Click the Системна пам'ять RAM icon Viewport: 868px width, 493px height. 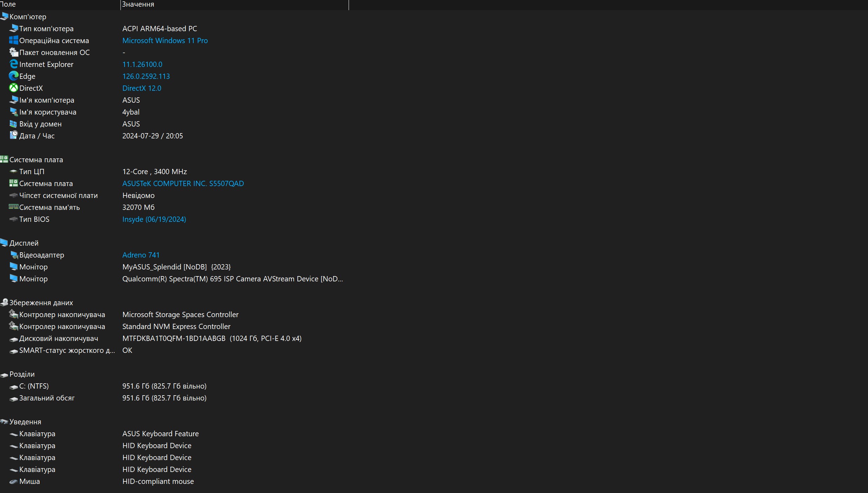tap(13, 207)
